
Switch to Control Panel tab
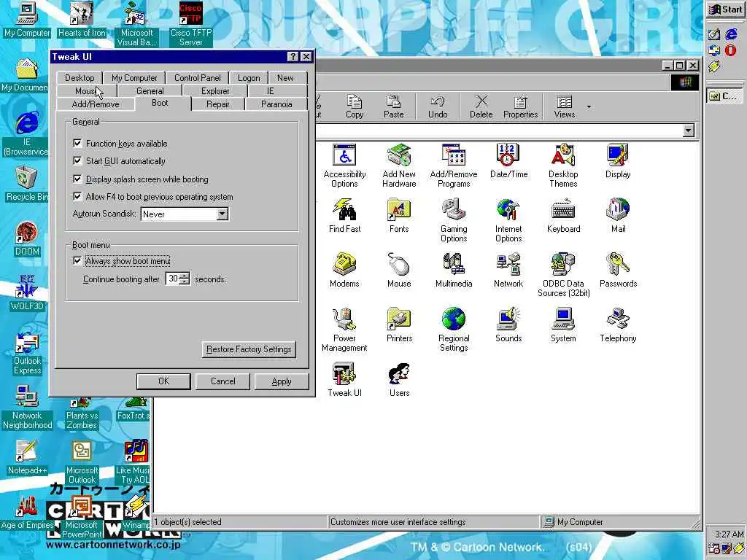coord(197,77)
